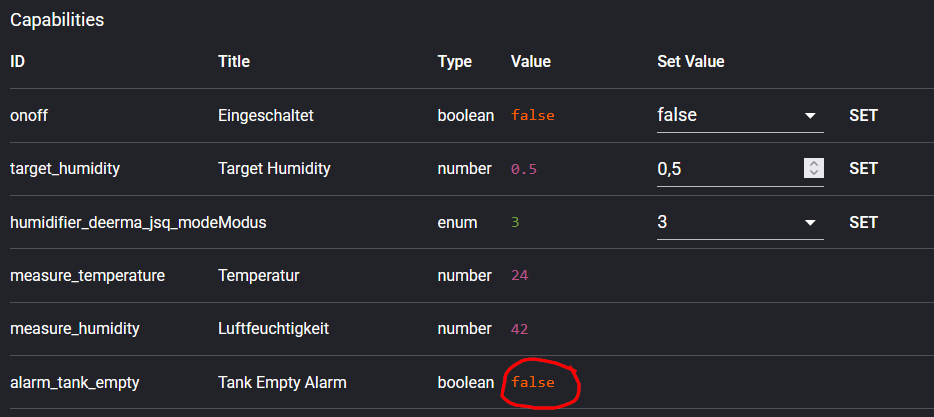Click the ID column header
934x417 pixels.
click(18, 62)
